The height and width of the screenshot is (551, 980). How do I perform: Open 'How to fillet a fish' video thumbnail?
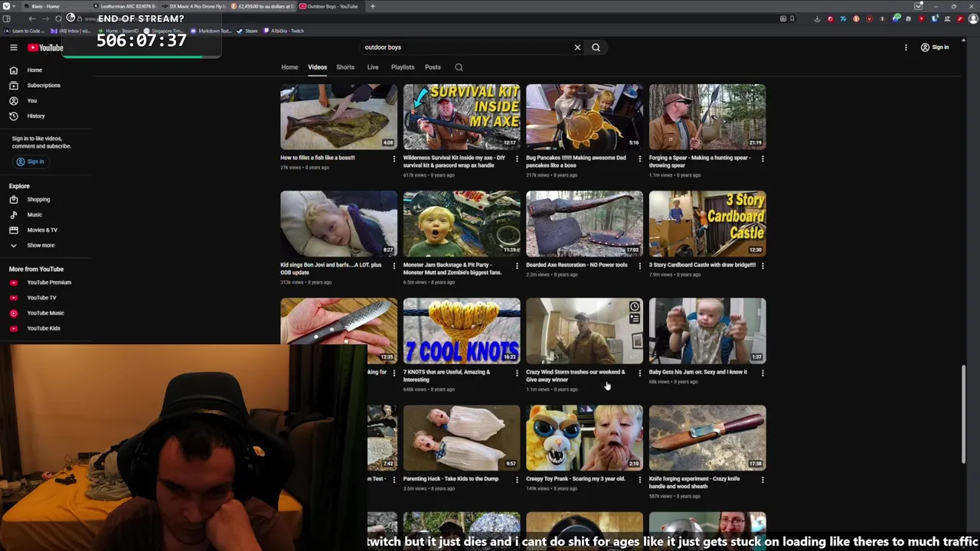pos(338,116)
